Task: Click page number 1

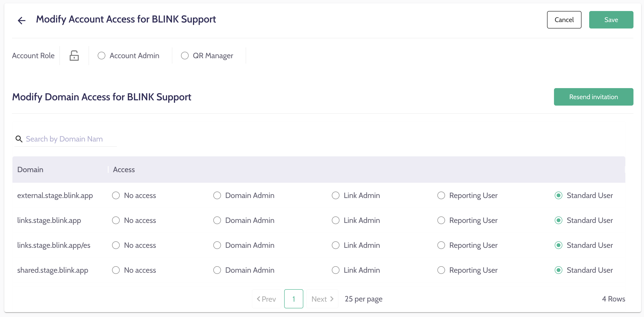Action: point(294,299)
